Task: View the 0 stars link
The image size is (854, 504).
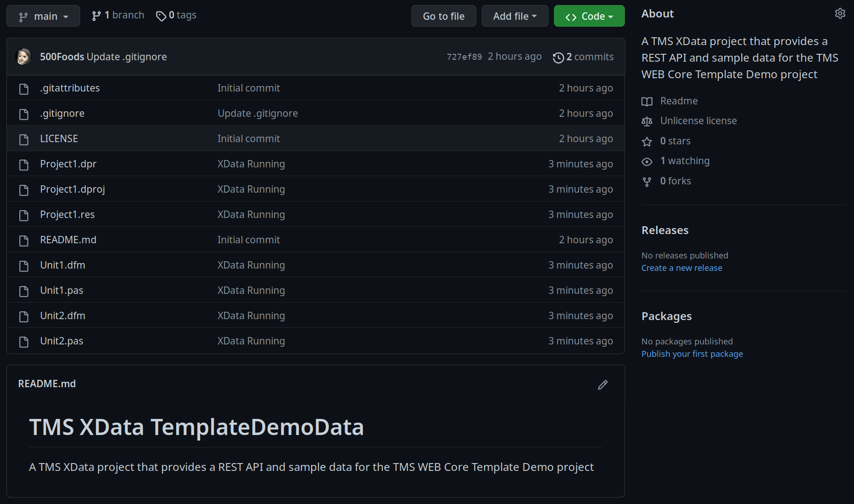Action: point(675,141)
